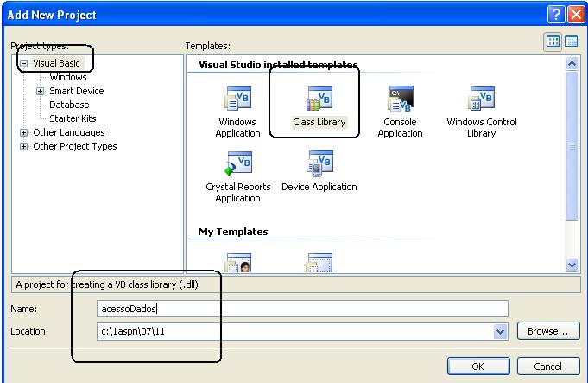The height and width of the screenshot is (383, 588).
Task: Click templates scrollbar up arrow
Action: (572, 64)
